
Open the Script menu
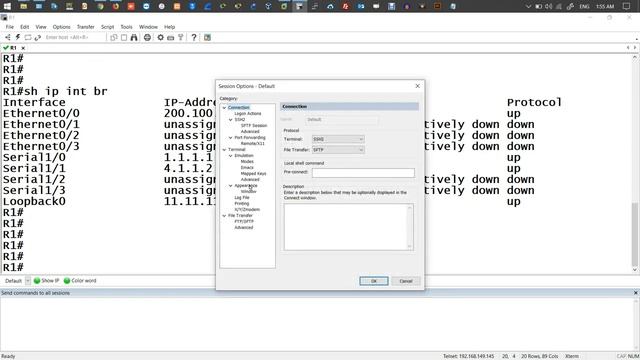(x=108, y=27)
